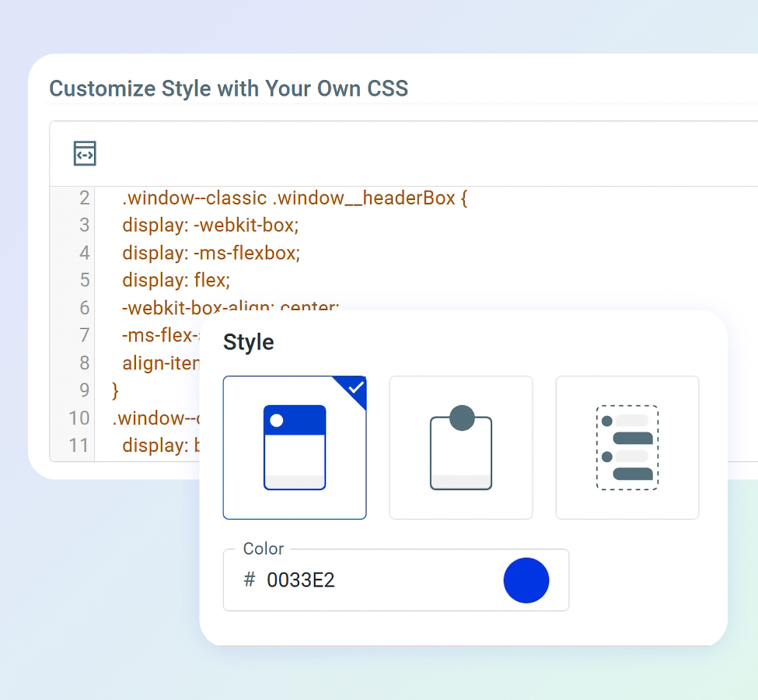
Task: Click line number 2 in the editor
Action: coord(84,198)
